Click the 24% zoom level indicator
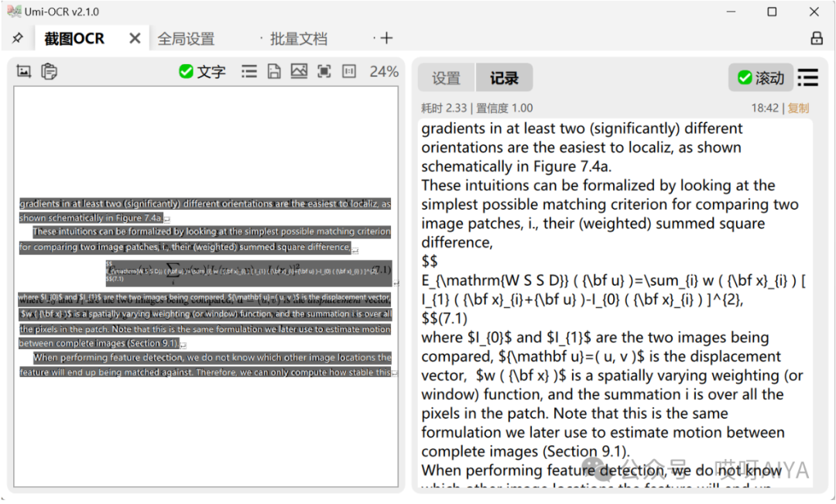The image size is (836, 504). tap(384, 72)
